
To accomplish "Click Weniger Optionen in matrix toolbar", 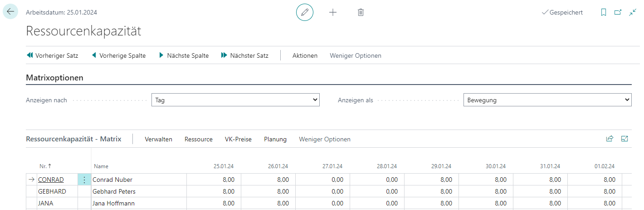I will click(x=325, y=139).
